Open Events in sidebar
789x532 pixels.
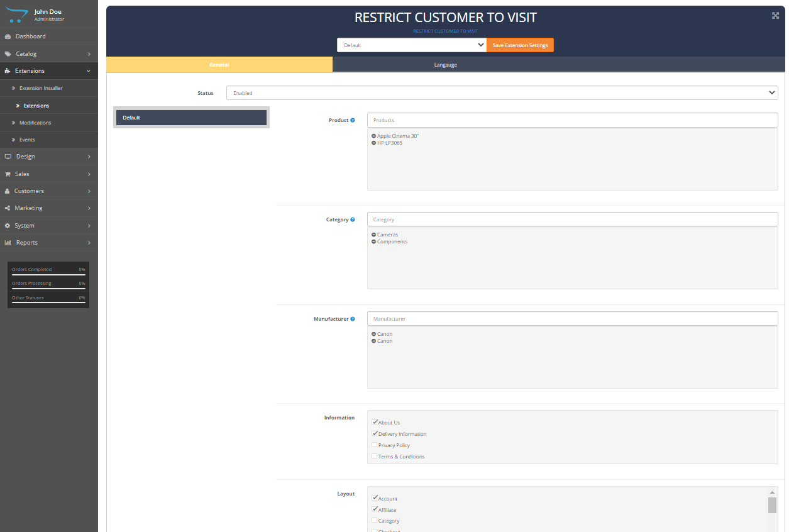pos(49,140)
